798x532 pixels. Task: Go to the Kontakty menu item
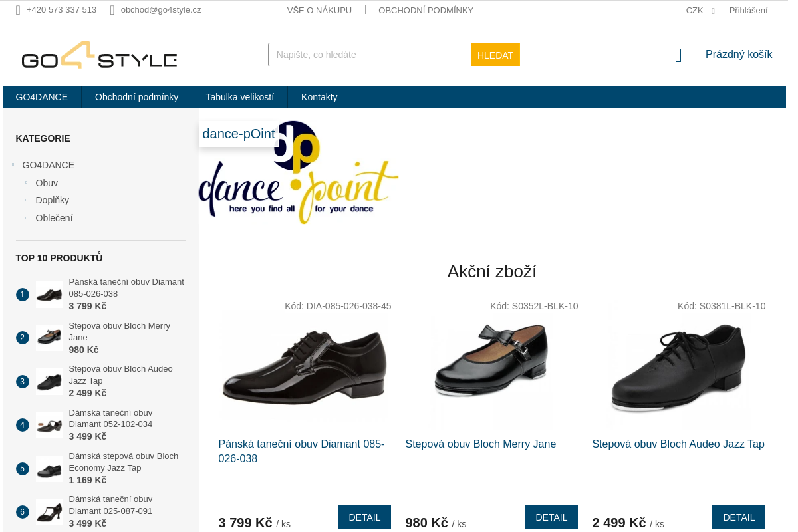pyautogui.click(x=319, y=97)
